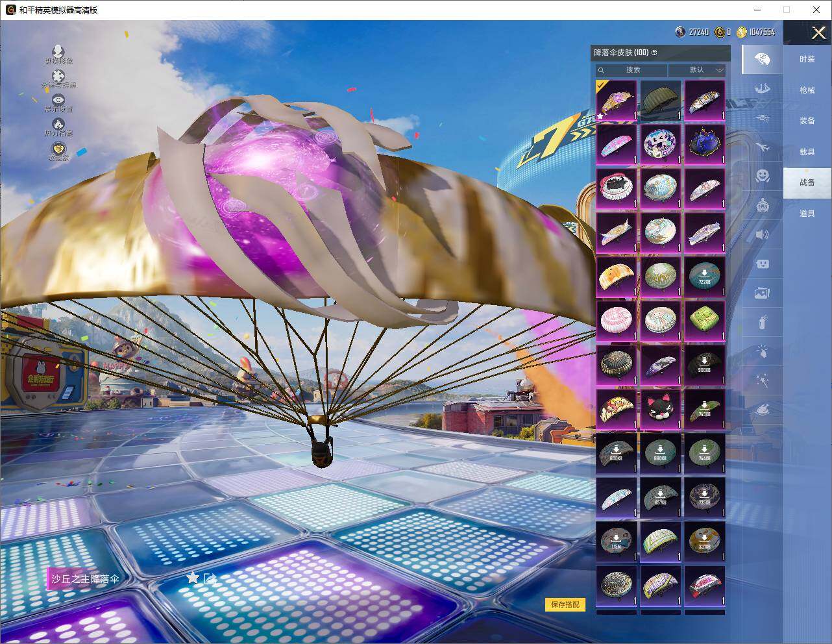Viewport: 832px width, 644px height.
Task: Click the 搜索 search field
Action: pos(632,70)
